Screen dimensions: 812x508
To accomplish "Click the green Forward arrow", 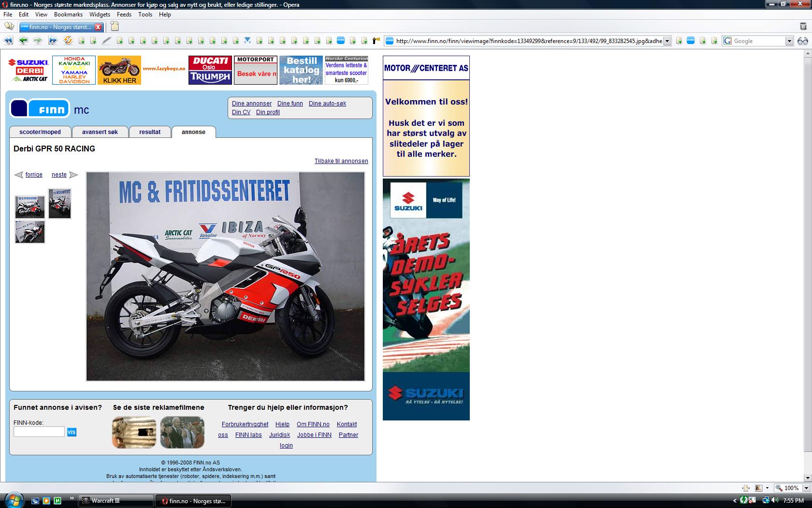I will [x=38, y=41].
